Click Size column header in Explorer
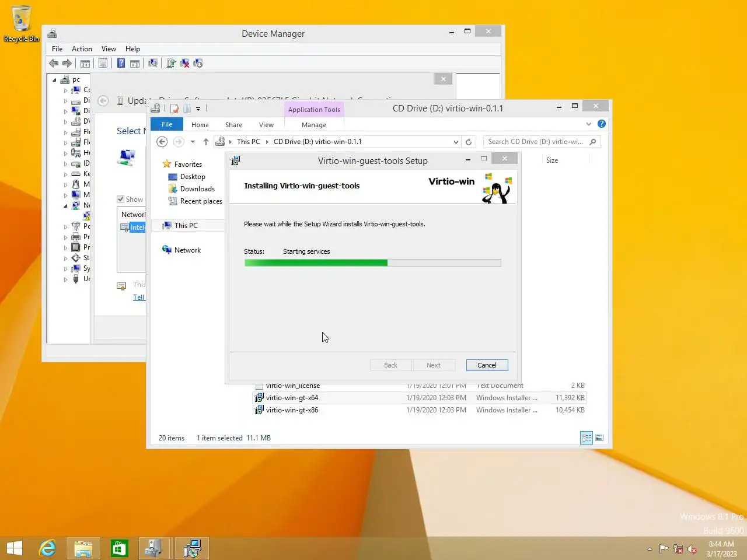Screen dimensions: 747x560 tap(552, 160)
